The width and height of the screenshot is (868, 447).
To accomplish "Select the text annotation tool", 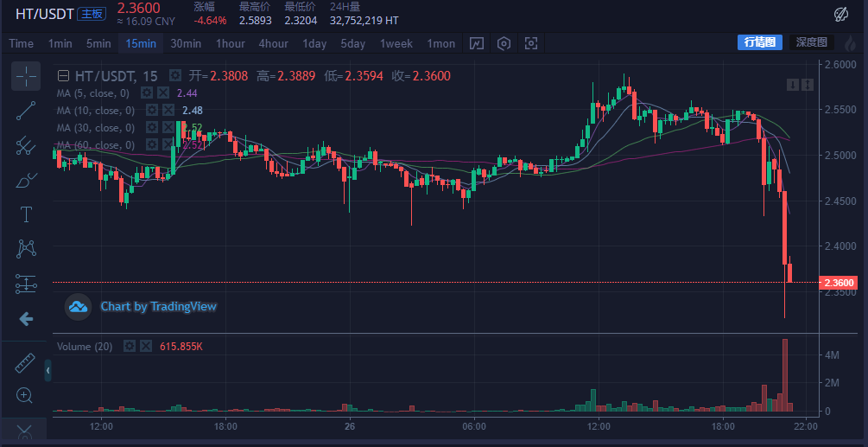I will [26, 214].
